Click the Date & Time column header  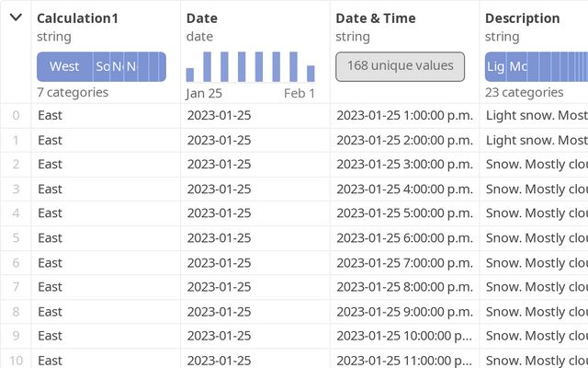(376, 18)
